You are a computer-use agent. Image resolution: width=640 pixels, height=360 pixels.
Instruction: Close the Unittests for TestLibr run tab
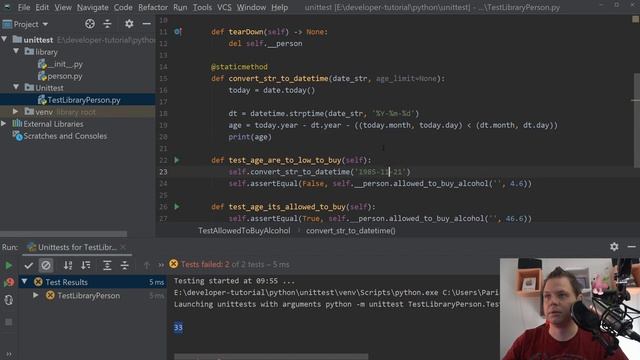(123, 247)
